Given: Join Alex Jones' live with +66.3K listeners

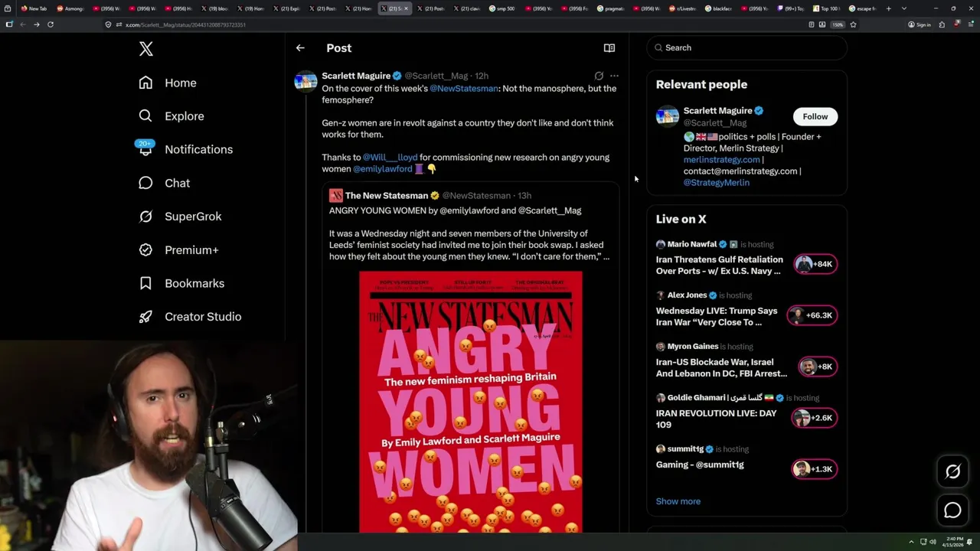Looking at the screenshot, I should [x=813, y=315].
